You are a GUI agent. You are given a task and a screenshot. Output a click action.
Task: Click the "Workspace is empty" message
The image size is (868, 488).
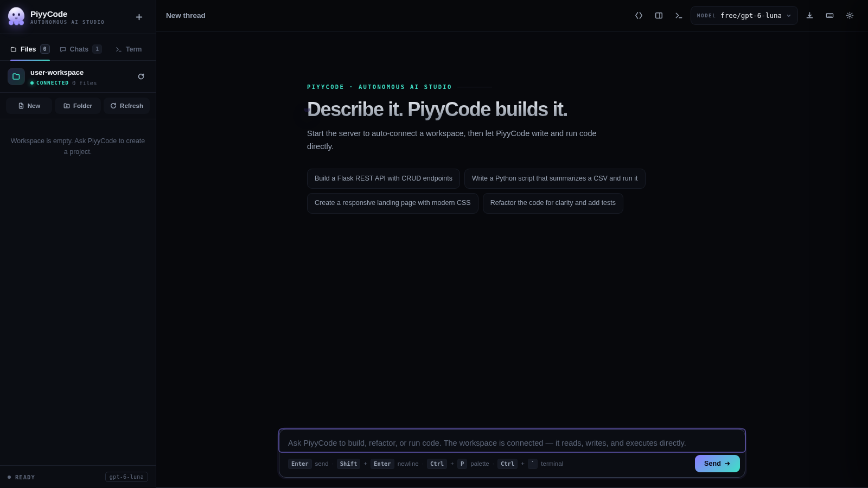point(78,146)
